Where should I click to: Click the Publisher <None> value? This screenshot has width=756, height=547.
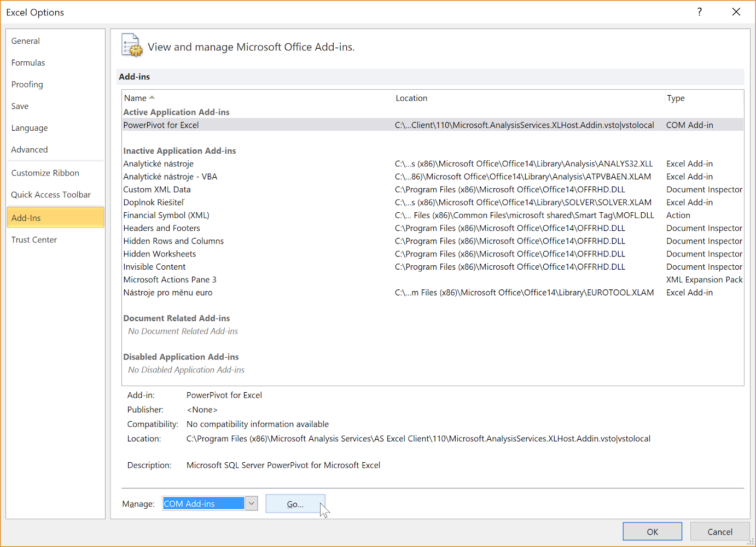tap(202, 410)
